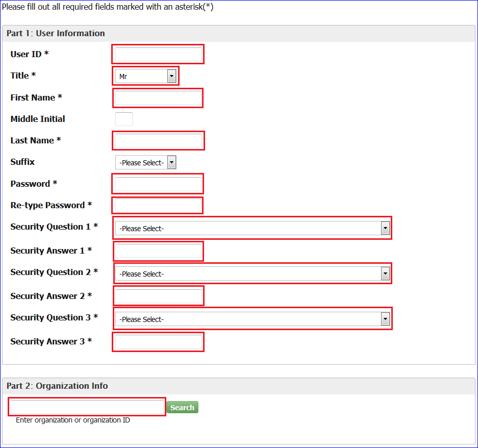Expand the Suffix dropdown
478x448 pixels.
click(x=145, y=162)
